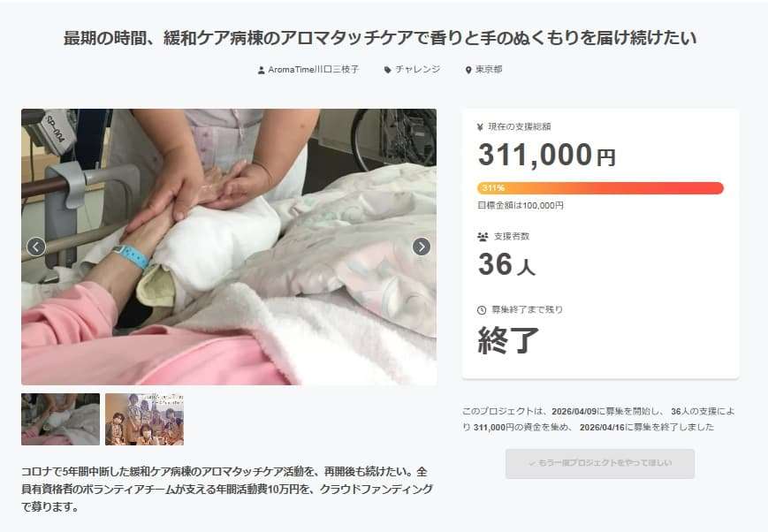Select the first hand massage thumbnail

(60, 420)
